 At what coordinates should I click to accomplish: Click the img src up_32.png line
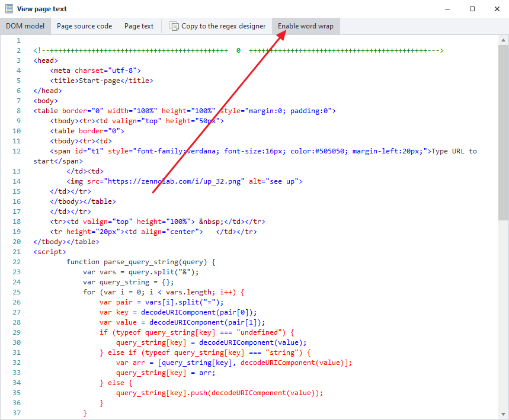(x=184, y=181)
